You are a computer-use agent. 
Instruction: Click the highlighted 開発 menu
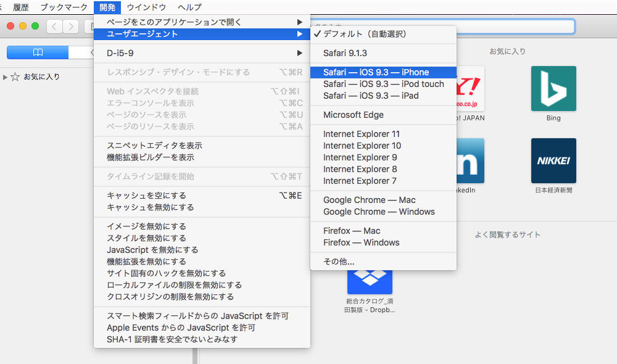[107, 7]
